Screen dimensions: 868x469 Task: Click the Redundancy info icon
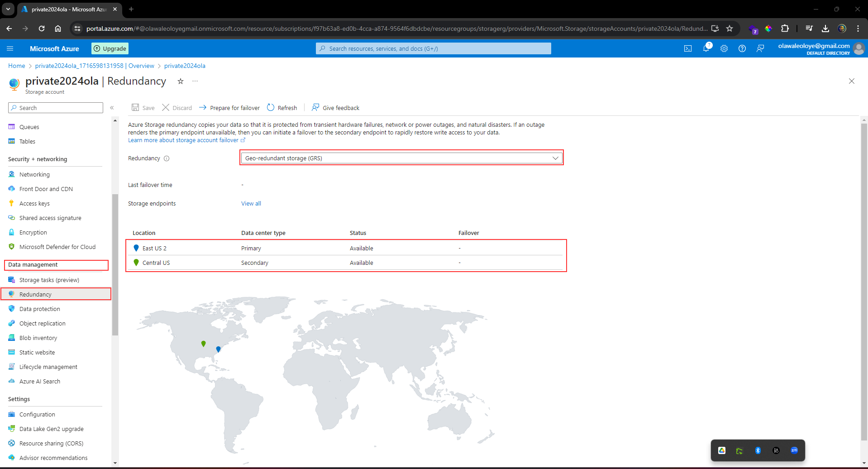point(167,158)
